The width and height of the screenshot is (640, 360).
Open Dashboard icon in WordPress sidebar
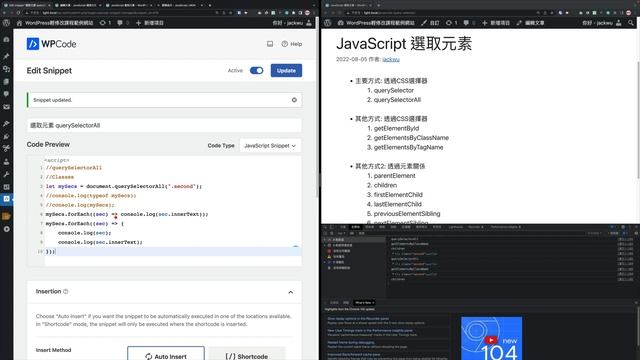click(6, 40)
